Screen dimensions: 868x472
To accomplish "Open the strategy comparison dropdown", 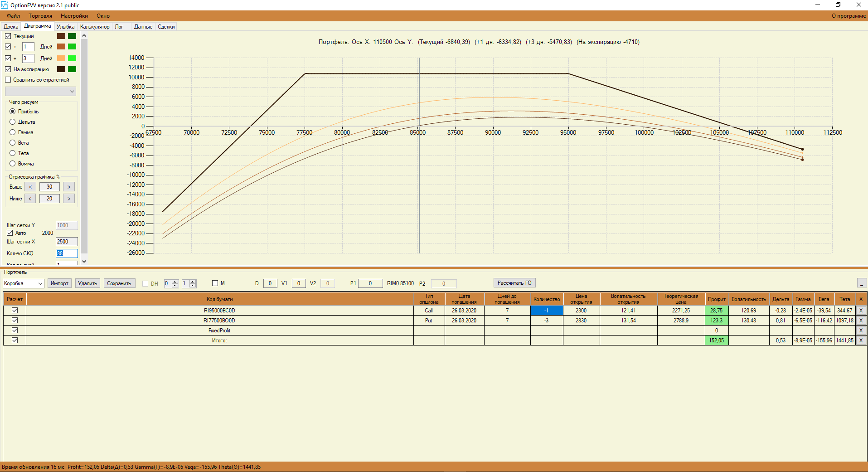I will (x=40, y=92).
